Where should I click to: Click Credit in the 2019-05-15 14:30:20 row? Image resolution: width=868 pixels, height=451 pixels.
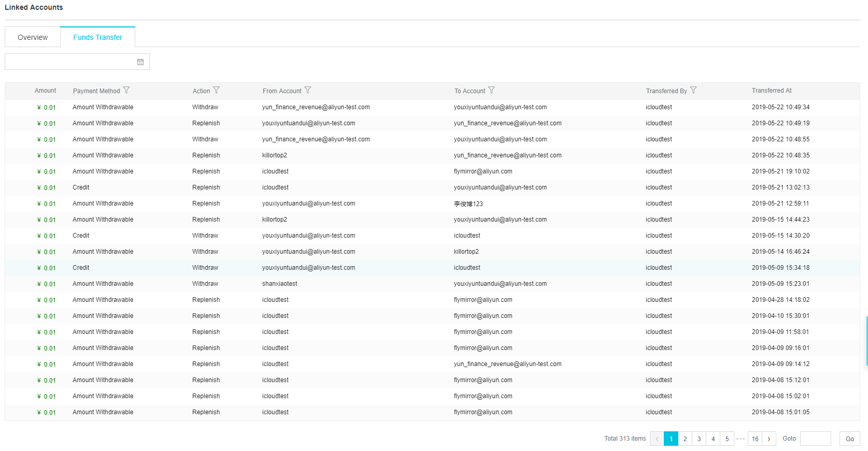click(81, 236)
